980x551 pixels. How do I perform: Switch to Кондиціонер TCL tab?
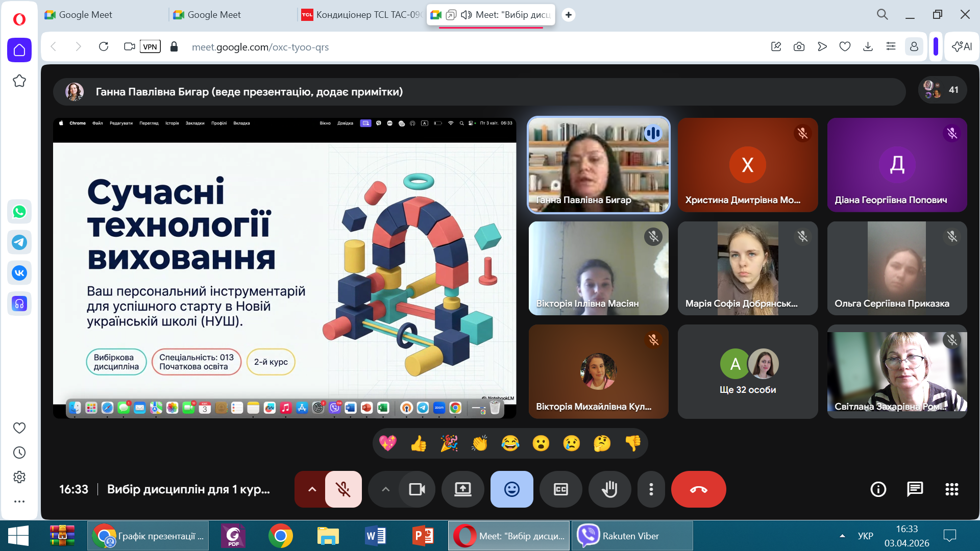[x=361, y=15]
